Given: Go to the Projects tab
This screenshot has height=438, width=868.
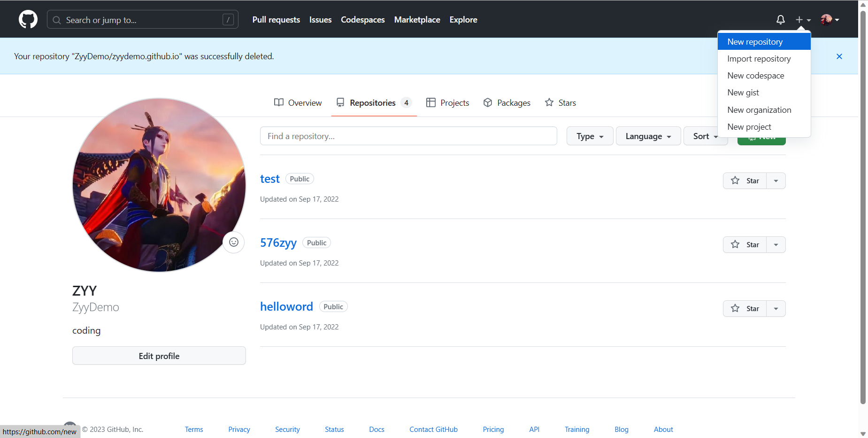Looking at the screenshot, I should coord(447,102).
